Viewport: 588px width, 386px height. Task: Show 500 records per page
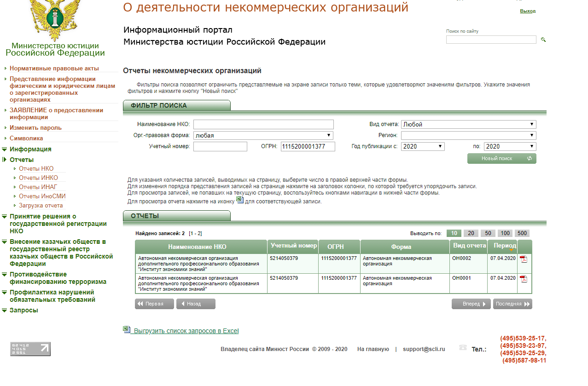pyautogui.click(x=522, y=233)
